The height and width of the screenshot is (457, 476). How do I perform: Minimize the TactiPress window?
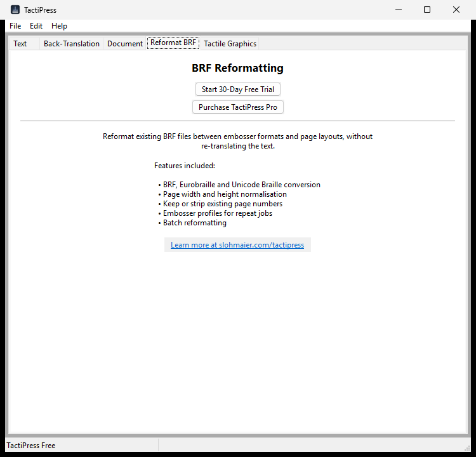click(399, 10)
